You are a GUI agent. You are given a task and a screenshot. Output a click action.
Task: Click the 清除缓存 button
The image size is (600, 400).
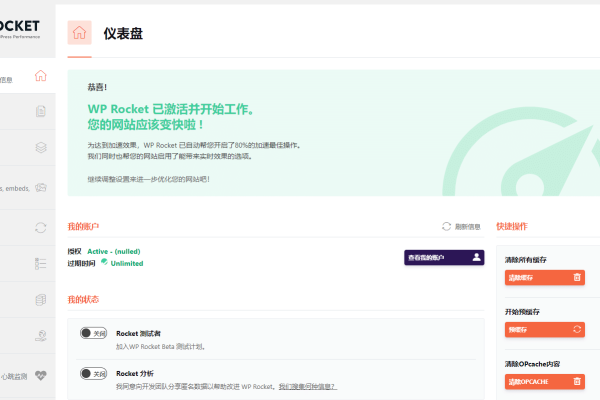click(543, 278)
